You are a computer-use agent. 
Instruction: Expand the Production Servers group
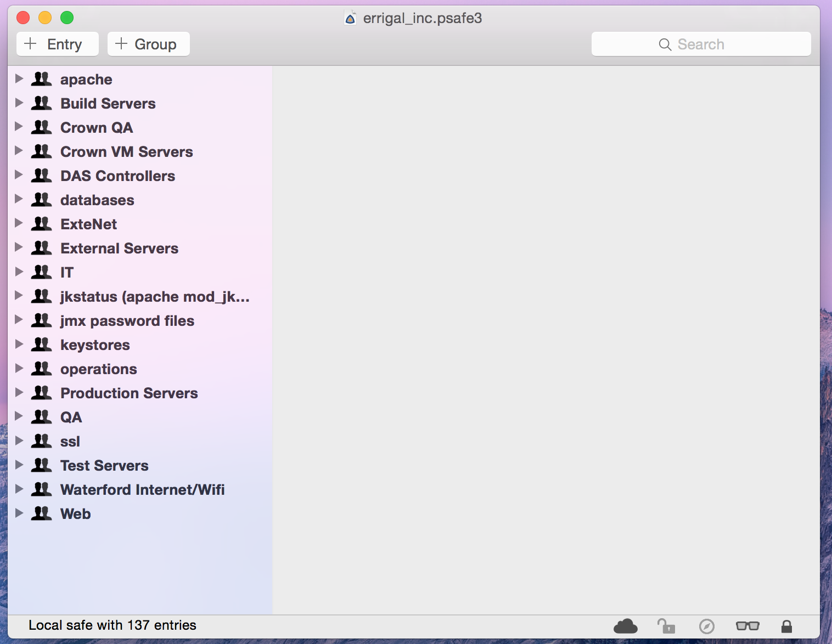pyautogui.click(x=19, y=393)
